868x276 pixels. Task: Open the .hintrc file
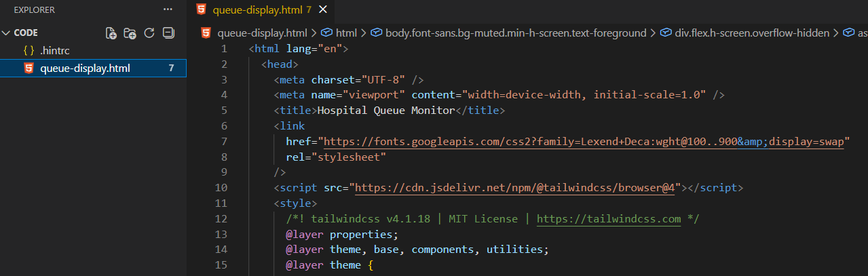pyautogui.click(x=55, y=50)
